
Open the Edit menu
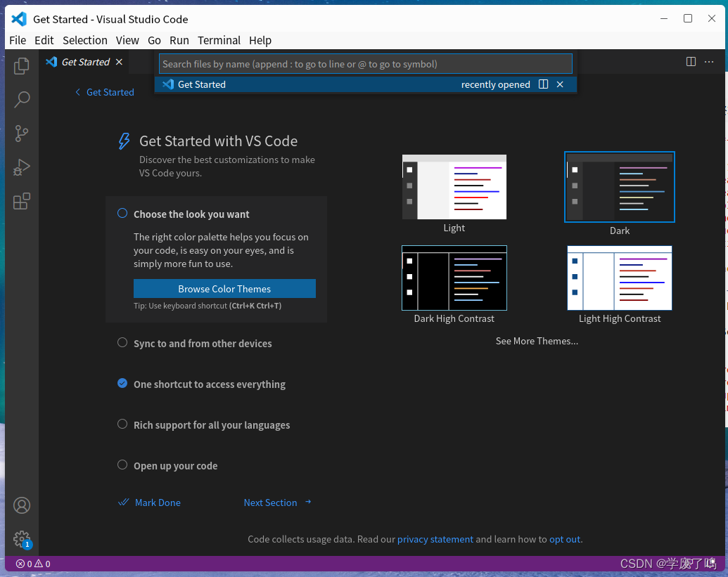(x=44, y=40)
